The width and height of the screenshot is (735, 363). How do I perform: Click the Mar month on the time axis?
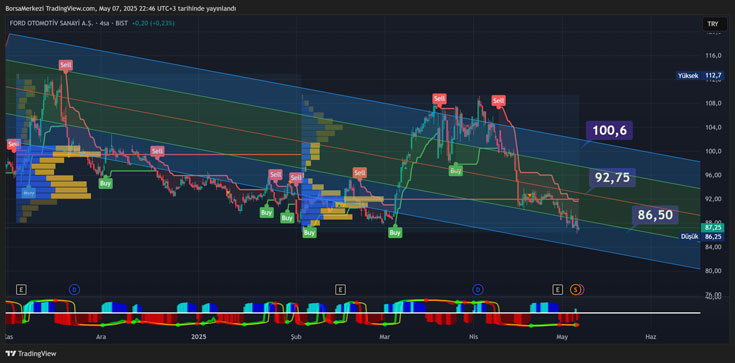tap(385, 337)
